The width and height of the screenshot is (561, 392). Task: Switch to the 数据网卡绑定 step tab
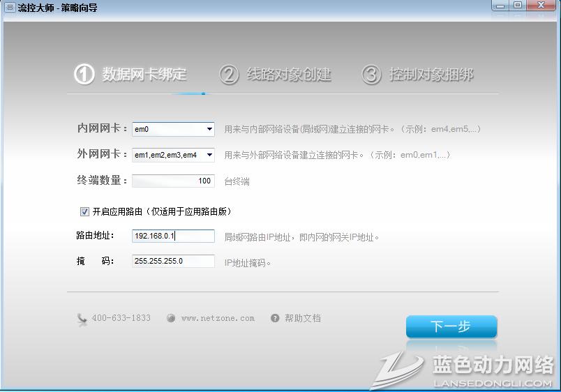tap(144, 75)
